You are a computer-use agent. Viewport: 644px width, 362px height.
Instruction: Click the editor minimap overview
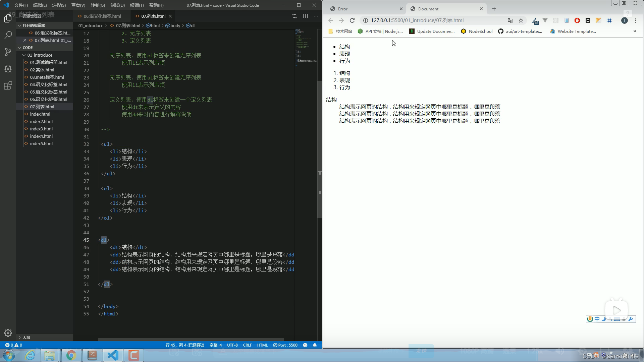306,47
